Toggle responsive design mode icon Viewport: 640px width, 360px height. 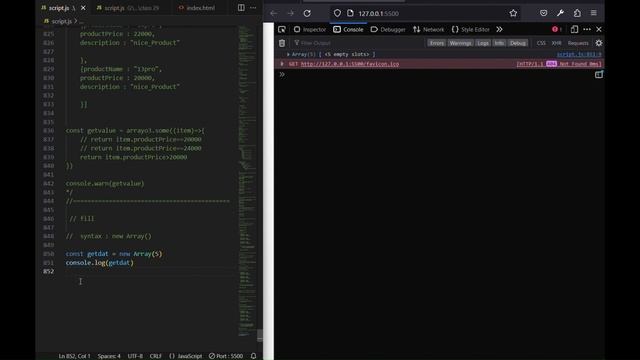(574, 29)
